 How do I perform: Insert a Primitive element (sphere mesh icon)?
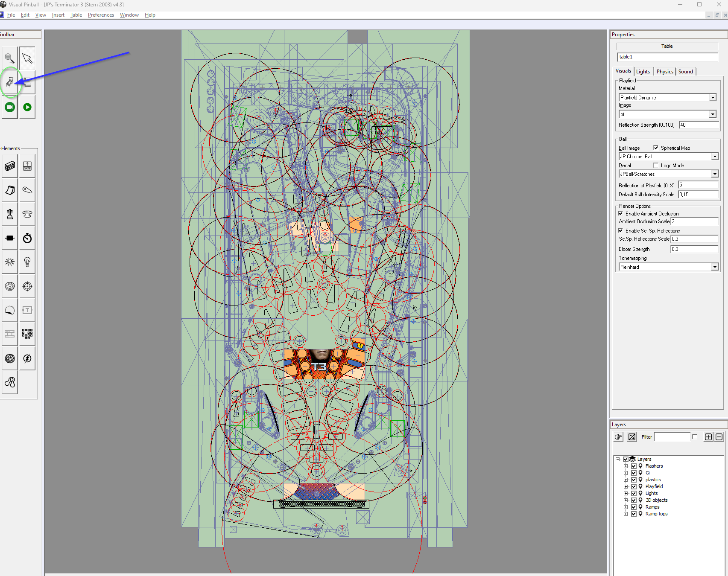[x=10, y=358]
